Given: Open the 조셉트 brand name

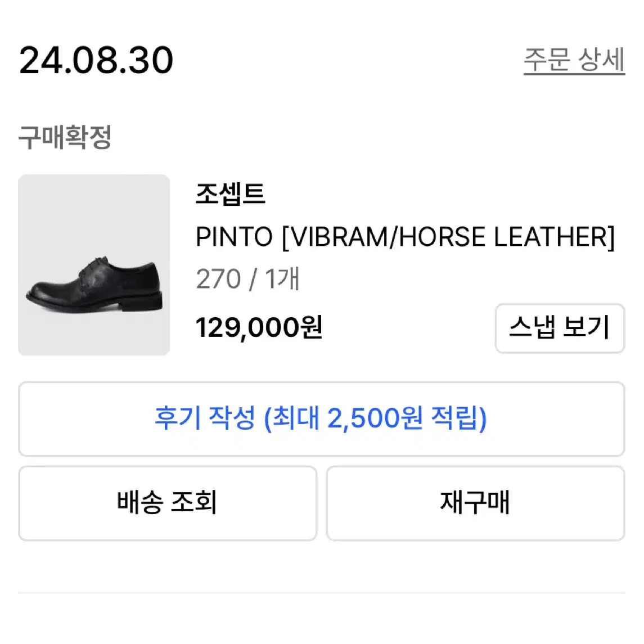Looking at the screenshot, I should coord(231,194).
